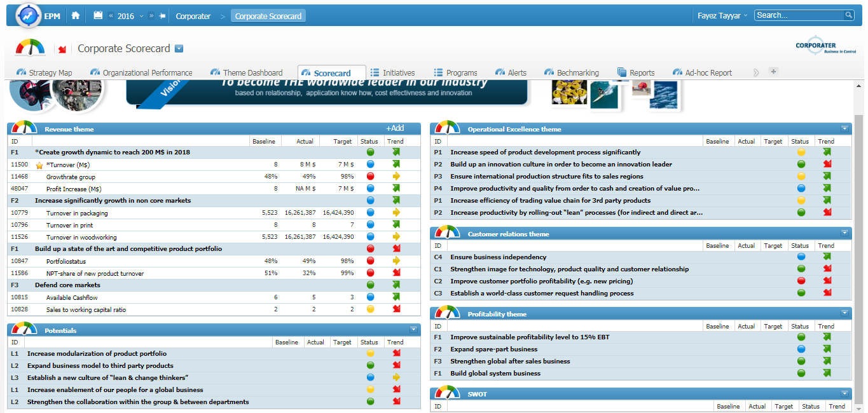Add a new tab with plus button
The width and height of the screenshot is (868, 413).
773,72
